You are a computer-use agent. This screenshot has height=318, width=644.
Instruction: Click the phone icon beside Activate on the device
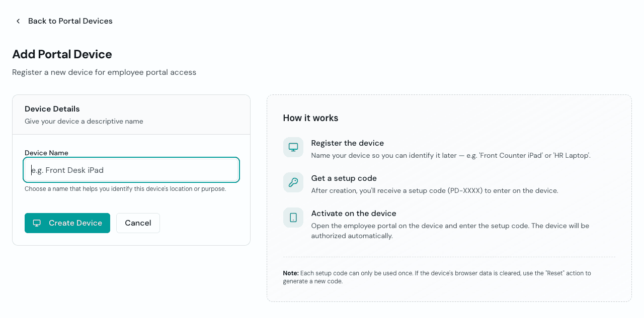pos(293,218)
